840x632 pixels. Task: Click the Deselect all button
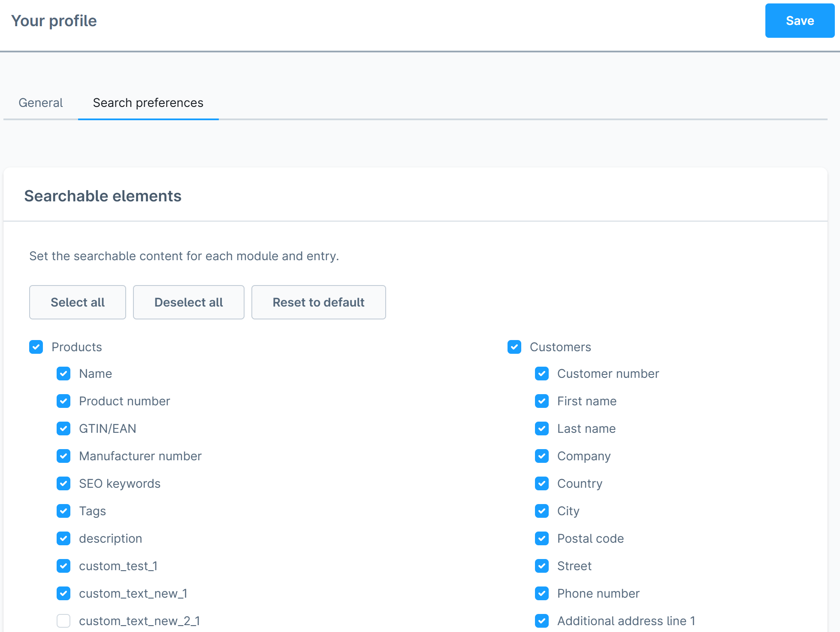[x=188, y=302]
